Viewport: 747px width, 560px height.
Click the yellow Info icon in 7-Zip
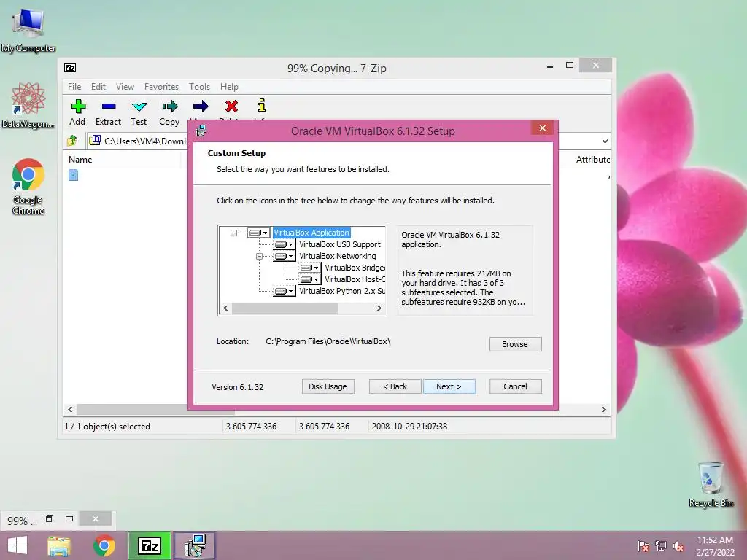pyautogui.click(x=262, y=105)
